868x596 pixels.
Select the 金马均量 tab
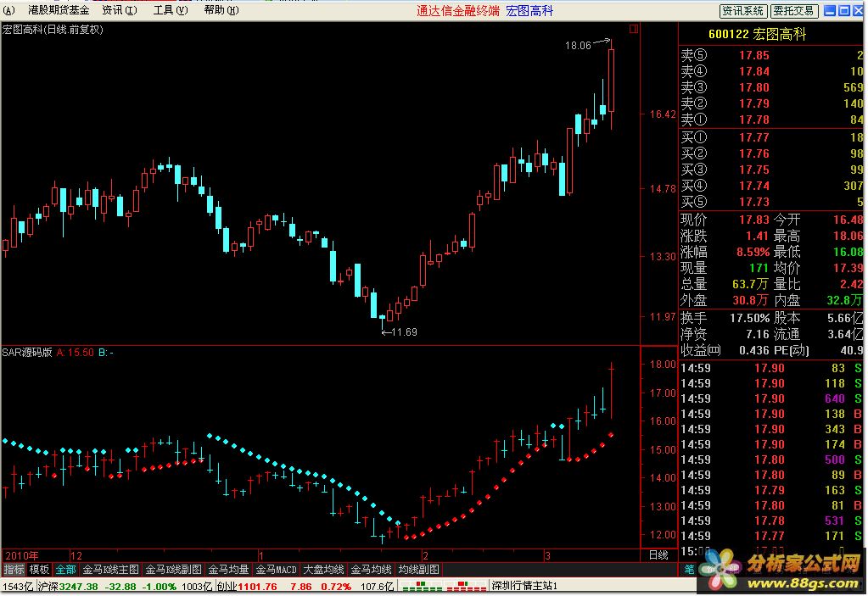(228, 570)
